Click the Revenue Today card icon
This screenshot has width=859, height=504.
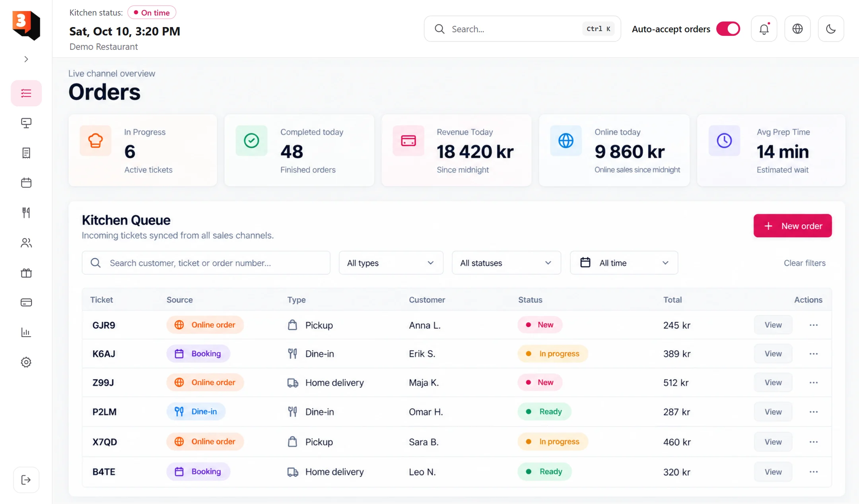[408, 140]
